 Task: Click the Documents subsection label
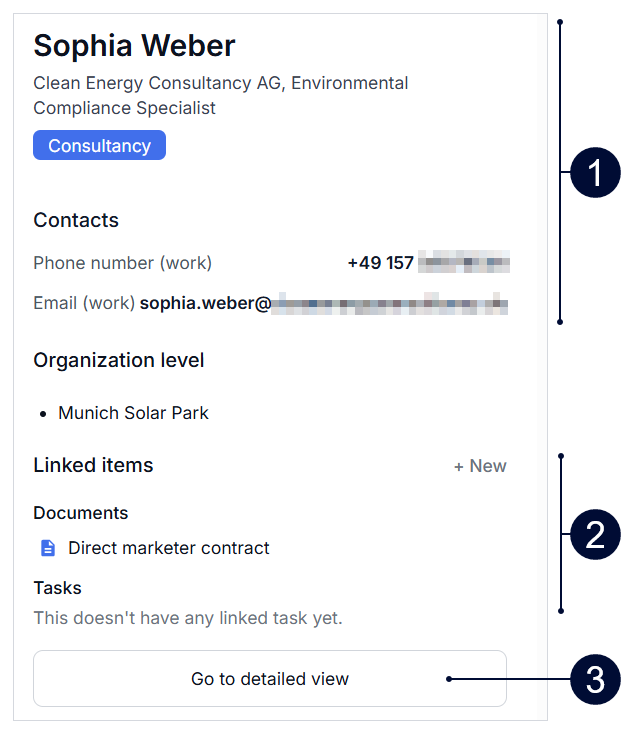(x=81, y=513)
